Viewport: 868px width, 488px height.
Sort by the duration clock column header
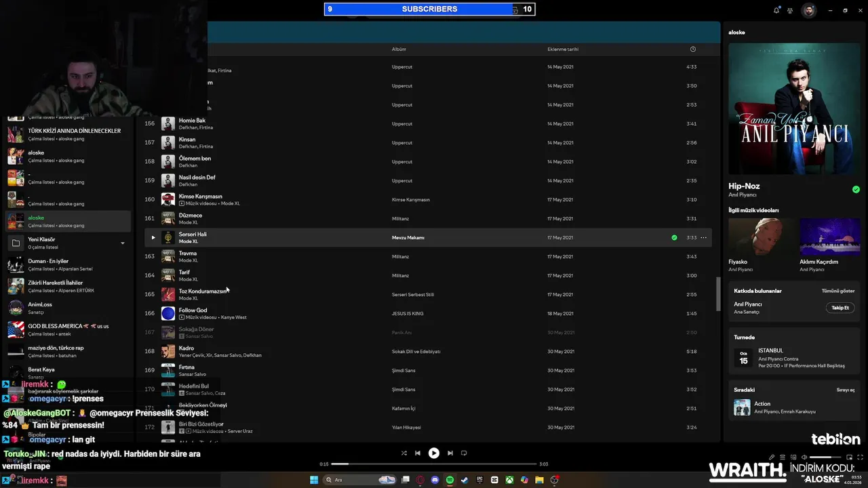coord(692,49)
